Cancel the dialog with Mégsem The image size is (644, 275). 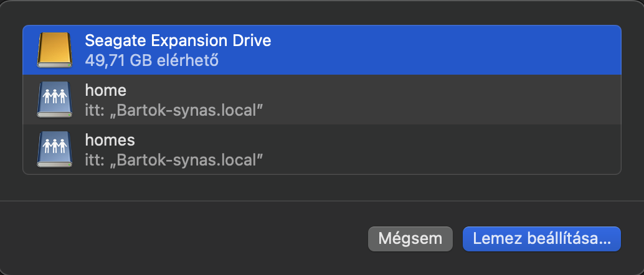410,239
